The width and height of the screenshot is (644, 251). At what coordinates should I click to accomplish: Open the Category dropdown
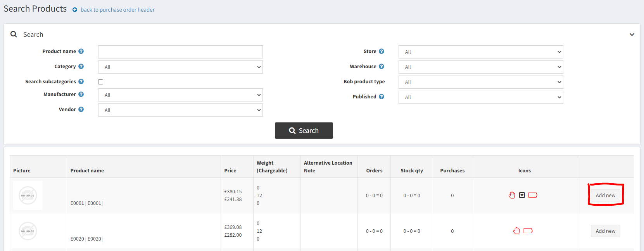click(x=180, y=67)
